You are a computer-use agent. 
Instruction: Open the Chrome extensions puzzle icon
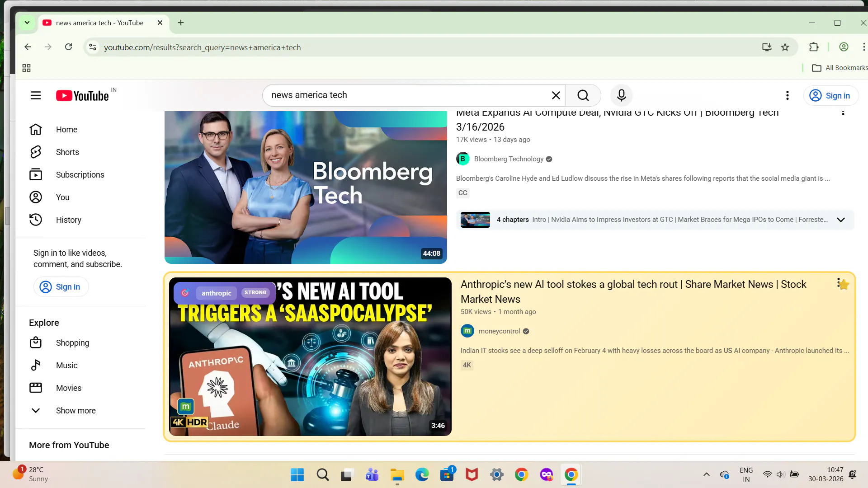(814, 47)
